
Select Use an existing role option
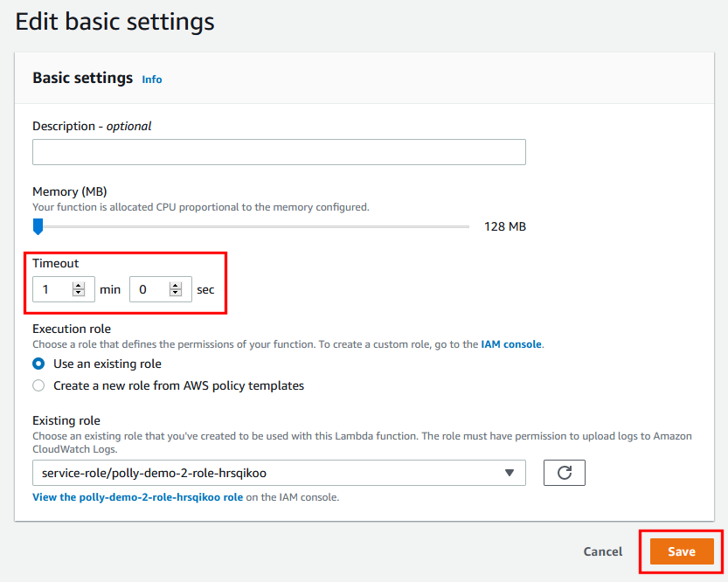pos(38,364)
